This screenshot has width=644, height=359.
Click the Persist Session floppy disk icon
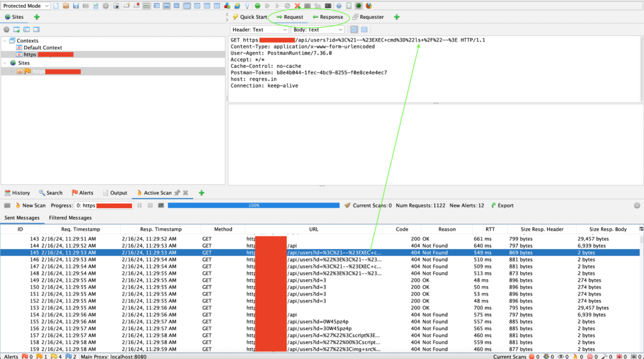click(75, 6)
